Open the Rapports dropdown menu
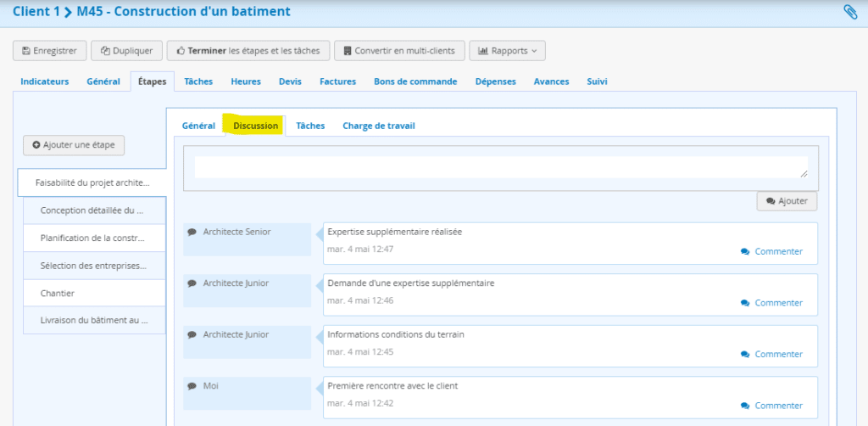The height and width of the screenshot is (426, 868). tap(507, 51)
